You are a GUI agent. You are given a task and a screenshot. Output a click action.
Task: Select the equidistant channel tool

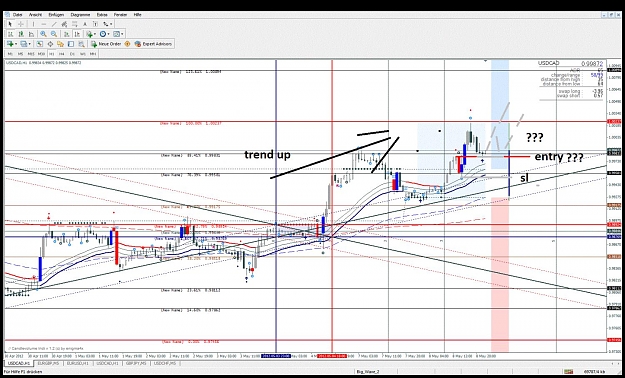[64, 24]
